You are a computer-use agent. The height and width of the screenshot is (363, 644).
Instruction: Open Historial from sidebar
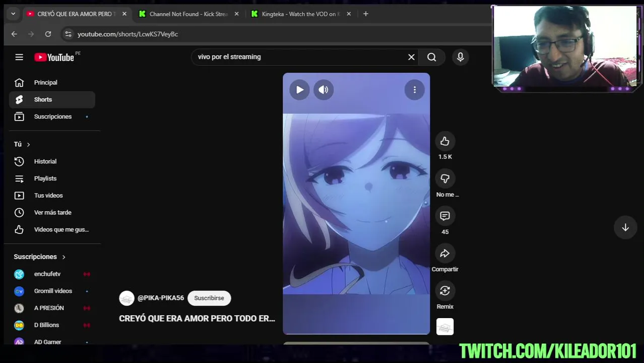click(52, 161)
